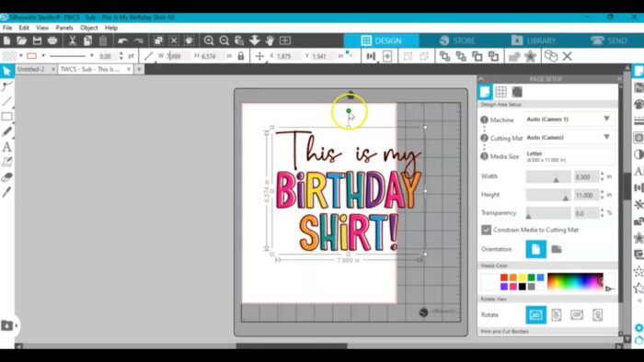The width and height of the screenshot is (644, 362).
Task: Set orientation to landscape
Action: pyautogui.click(x=556, y=249)
